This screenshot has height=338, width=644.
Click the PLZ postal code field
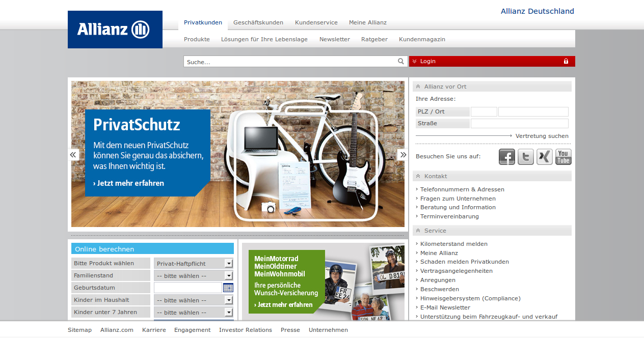point(484,111)
